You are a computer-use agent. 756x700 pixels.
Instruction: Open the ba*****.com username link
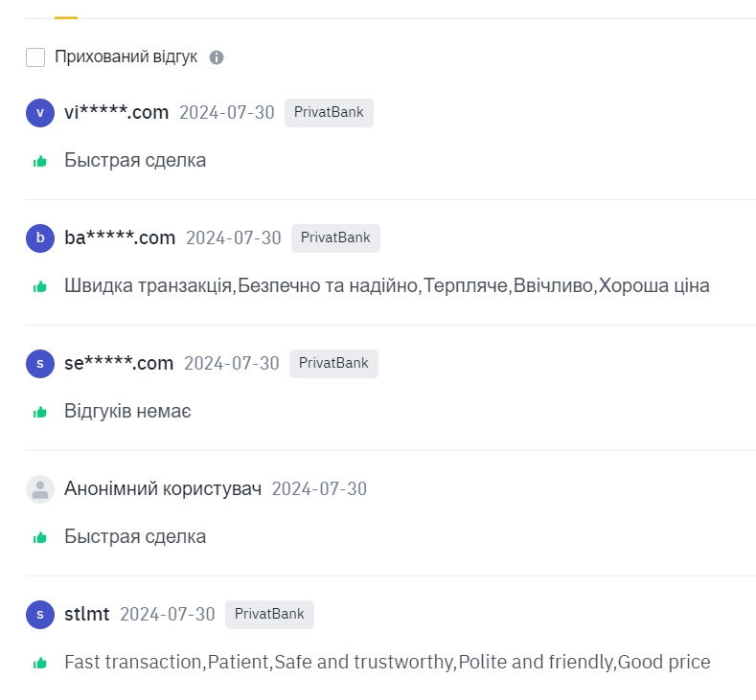tap(120, 238)
